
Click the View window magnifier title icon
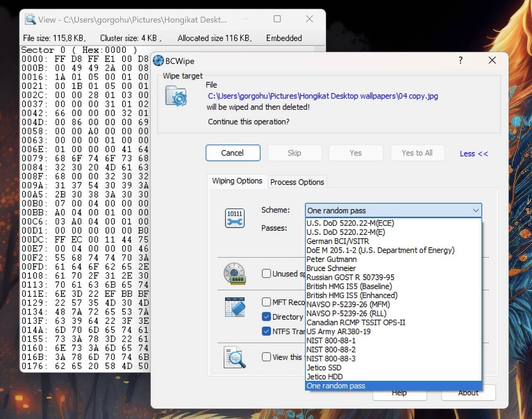click(30, 19)
